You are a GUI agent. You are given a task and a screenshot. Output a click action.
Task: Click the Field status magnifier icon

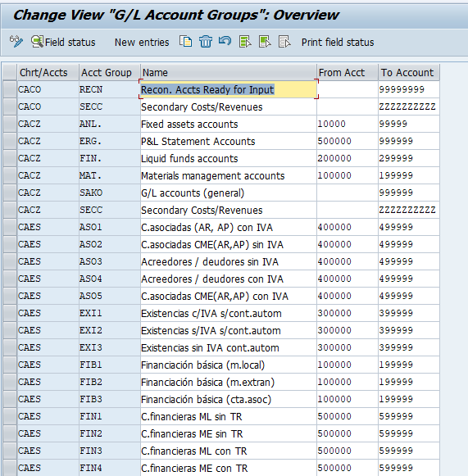(37, 42)
